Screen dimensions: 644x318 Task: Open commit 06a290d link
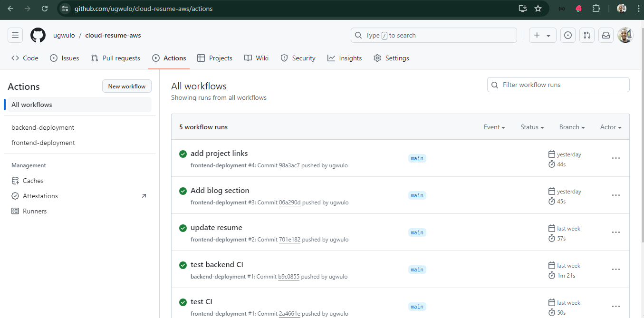(290, 202)
